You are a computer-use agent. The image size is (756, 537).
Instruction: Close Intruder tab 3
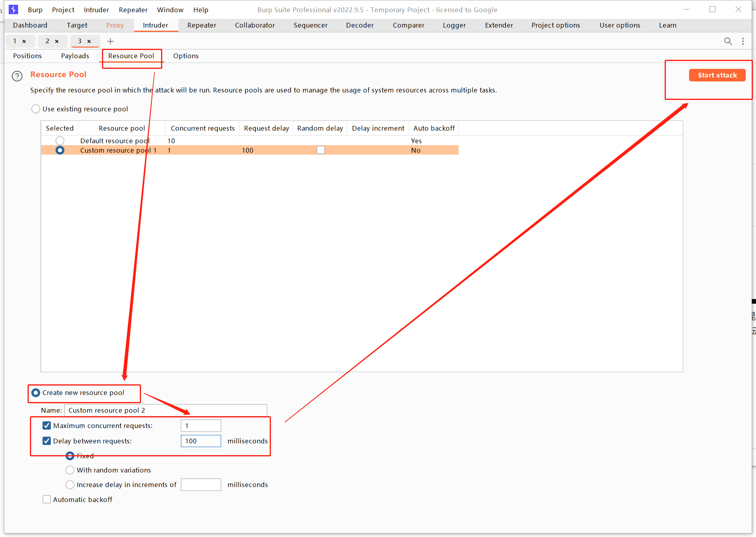pyautogui.click(x=89, y=41)
